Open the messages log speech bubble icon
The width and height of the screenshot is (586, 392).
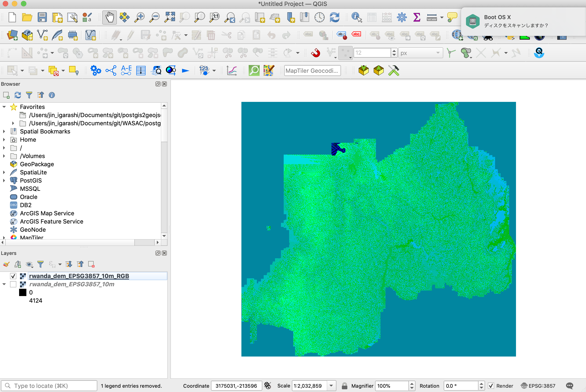[x=570, y=386]
